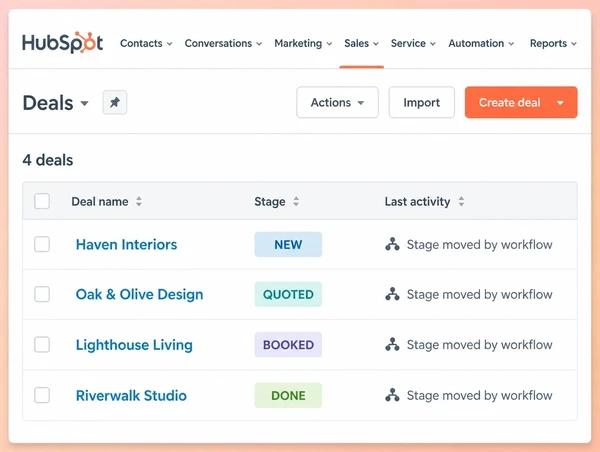Click the Deal name column header
This screenshot has height=452, width=600.
100,201
